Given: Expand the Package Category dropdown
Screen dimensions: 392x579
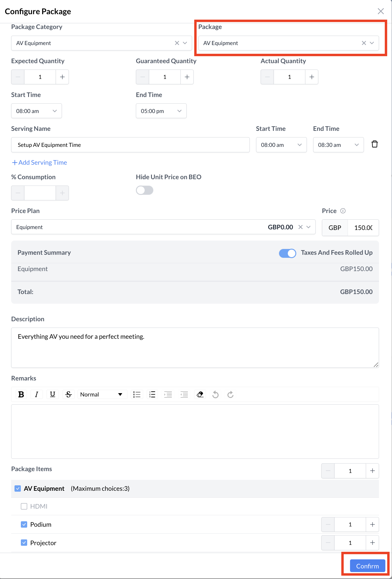Looking at the screenshot, I should 185,43.
